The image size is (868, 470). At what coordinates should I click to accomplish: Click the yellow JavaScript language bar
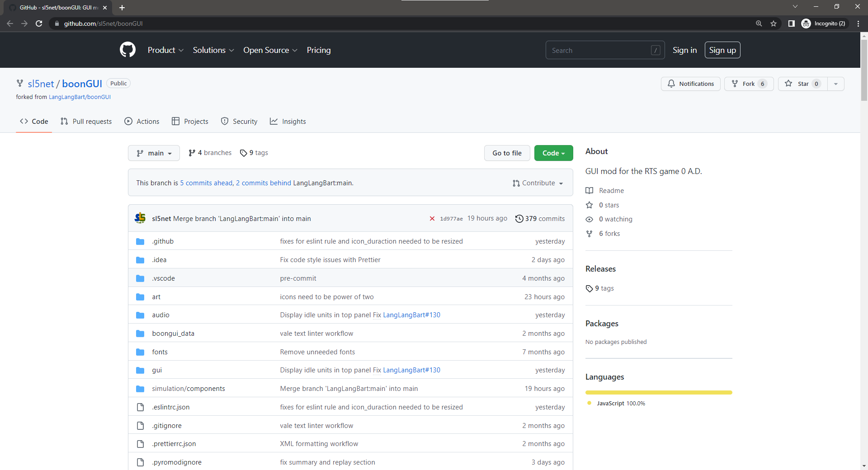pyautogui.click(x=659, y=392)
